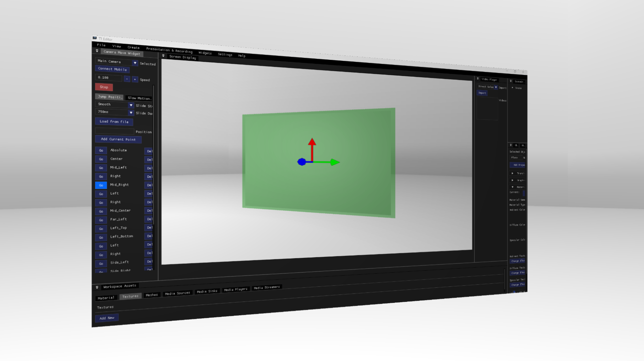Open the Video Player panel menu arrow
Screen dimensions: 644x361
pos(477,79)
